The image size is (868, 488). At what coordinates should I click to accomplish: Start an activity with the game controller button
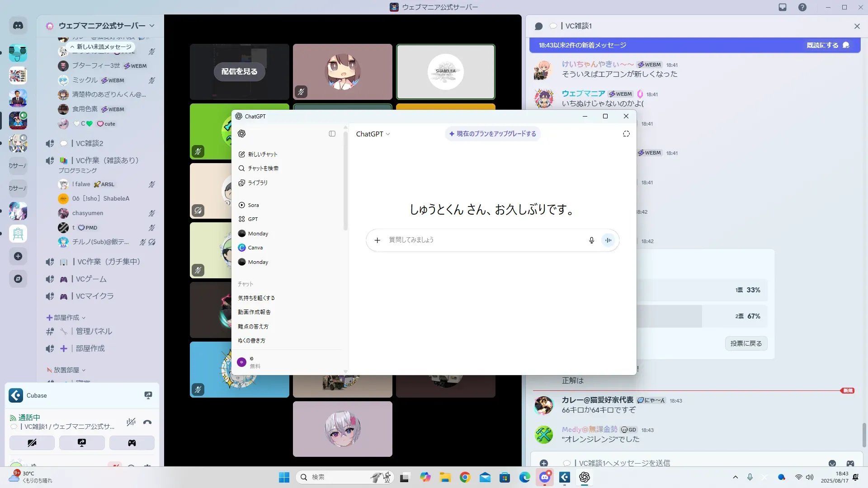(132, 443)
